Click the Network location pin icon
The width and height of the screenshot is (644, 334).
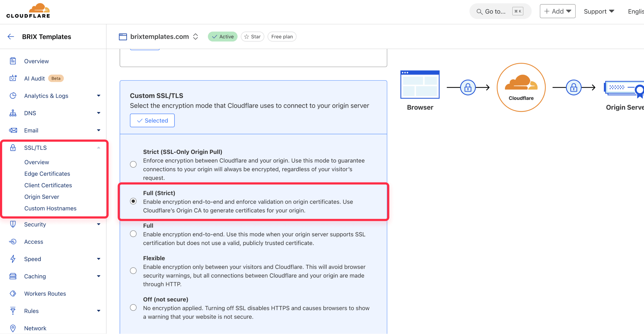[13, 328]
